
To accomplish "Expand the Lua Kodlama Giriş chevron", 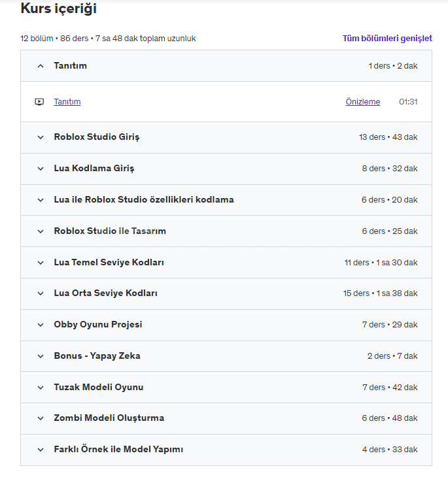I will [x=41, y=169].
